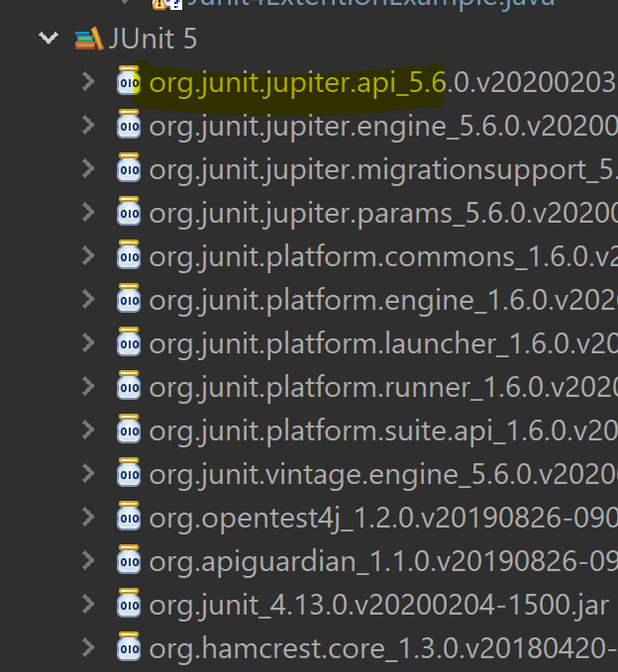The width and height of the screenshot is (618, 672).
Task: Click the jar icon beside org.junit.jupiter.params
Action: click(129, 213)
